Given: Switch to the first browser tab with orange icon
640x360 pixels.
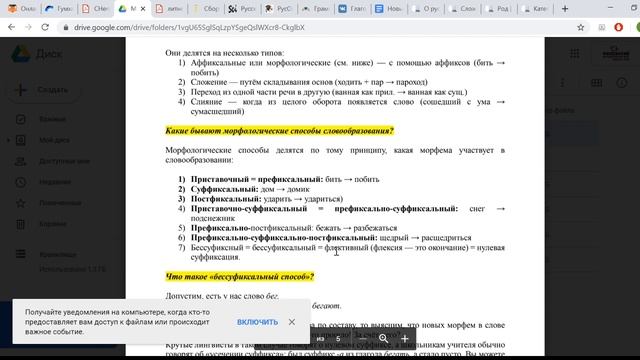Looking at the screenshot, I should coord(22,9).
